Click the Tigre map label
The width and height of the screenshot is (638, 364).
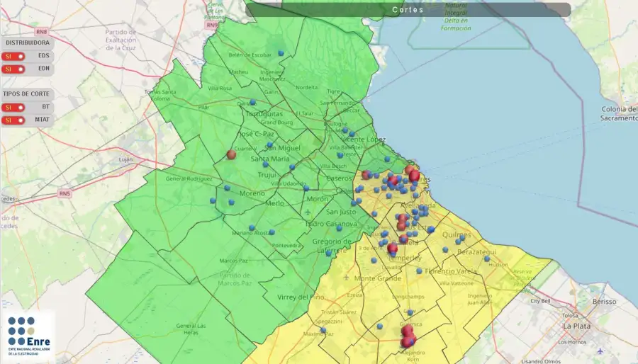point(333,91)
